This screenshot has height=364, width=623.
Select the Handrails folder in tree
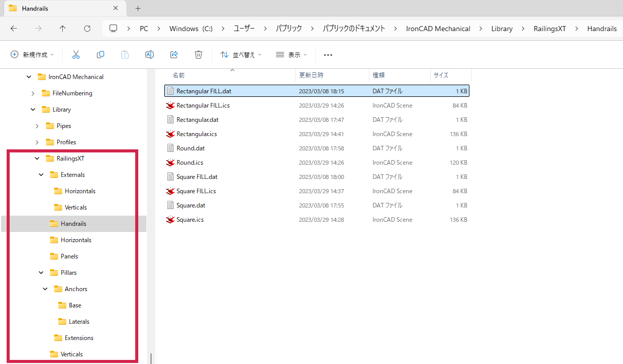[73, 224]
